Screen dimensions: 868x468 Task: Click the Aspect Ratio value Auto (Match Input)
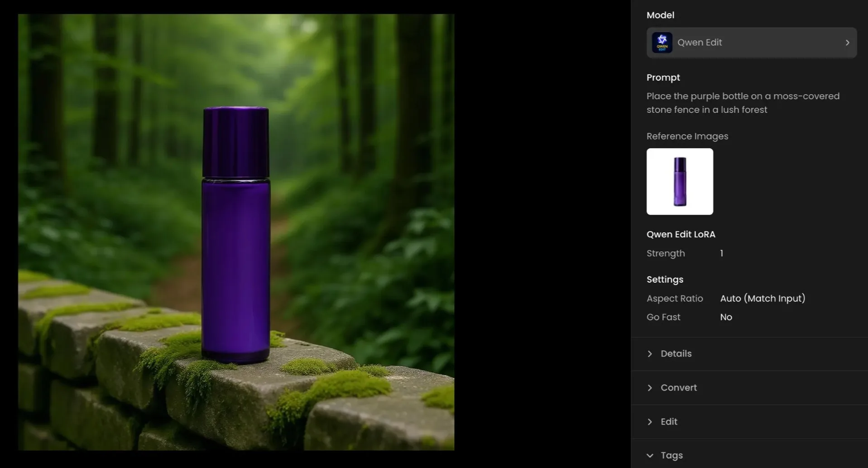point(762,298)
